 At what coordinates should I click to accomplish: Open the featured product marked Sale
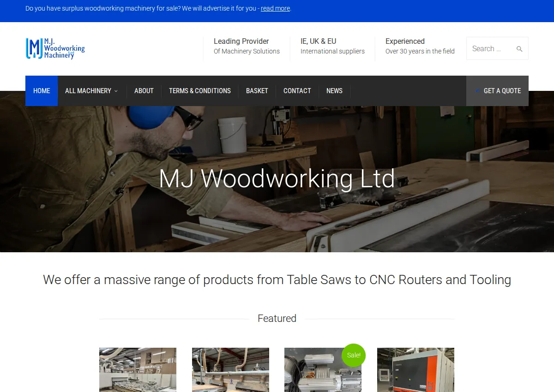323,370
